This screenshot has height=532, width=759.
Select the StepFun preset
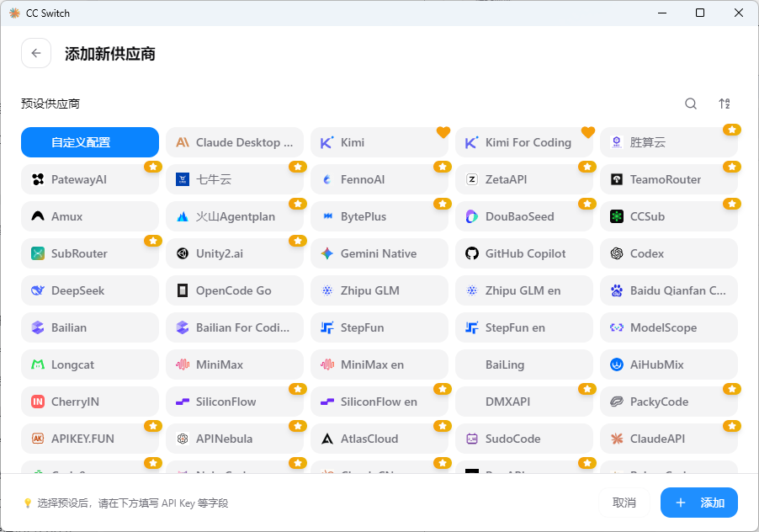(379, 327)
